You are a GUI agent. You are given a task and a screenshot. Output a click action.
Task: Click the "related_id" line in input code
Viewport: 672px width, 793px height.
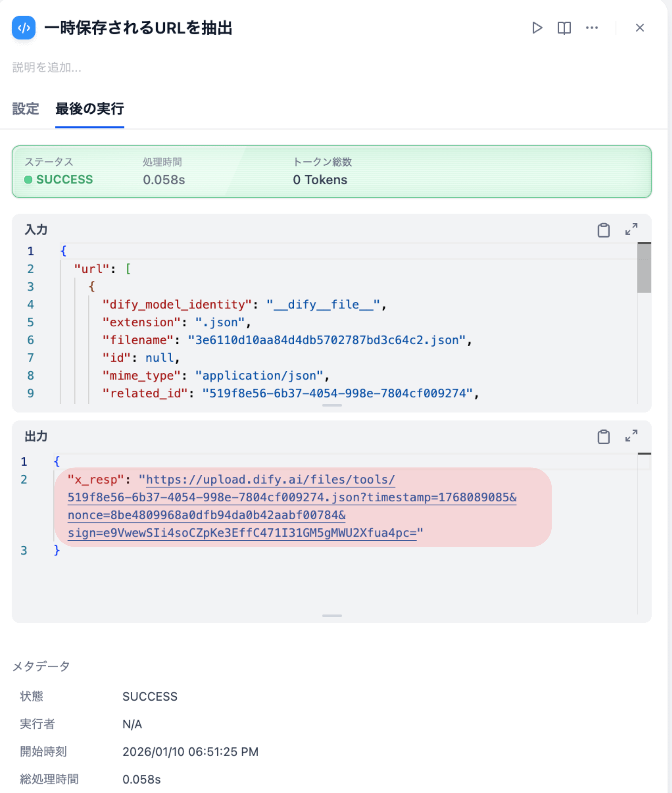290,393
